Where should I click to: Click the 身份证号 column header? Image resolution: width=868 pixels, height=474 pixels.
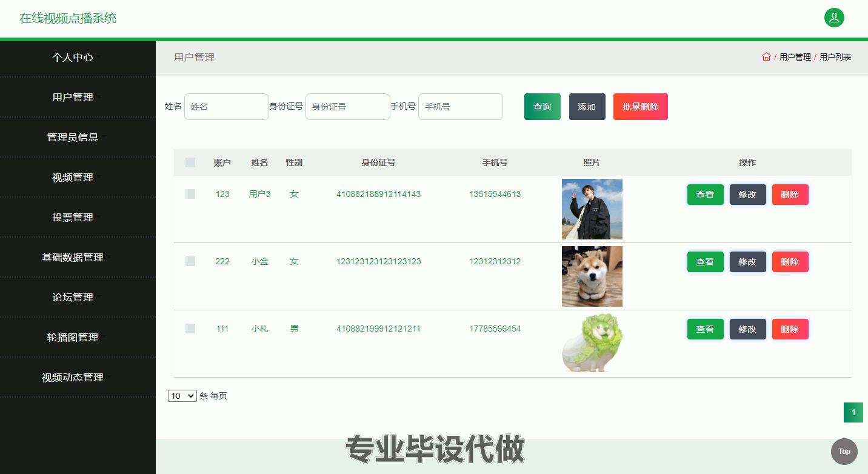click(379, 162)
